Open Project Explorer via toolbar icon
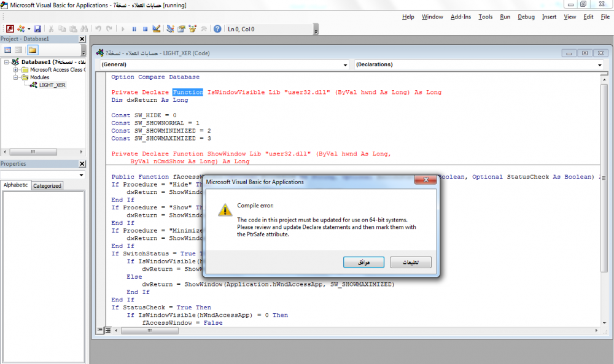614x364 pixels. [x=170, y=29]
